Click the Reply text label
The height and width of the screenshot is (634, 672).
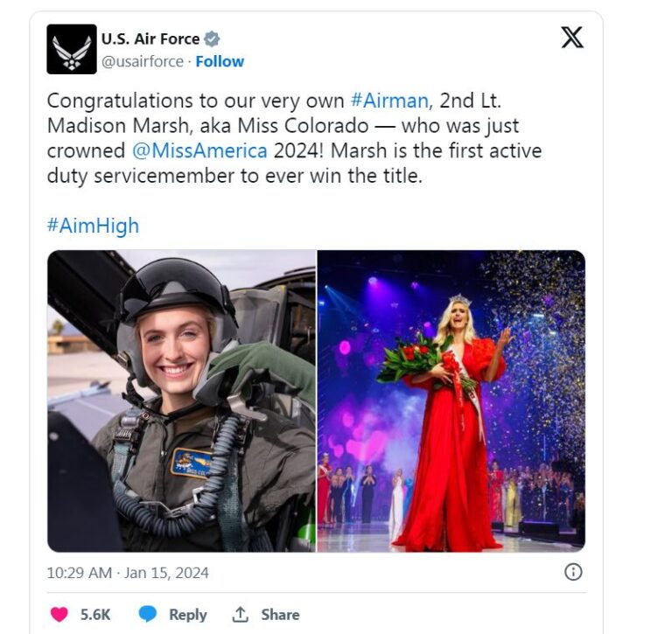187,615
